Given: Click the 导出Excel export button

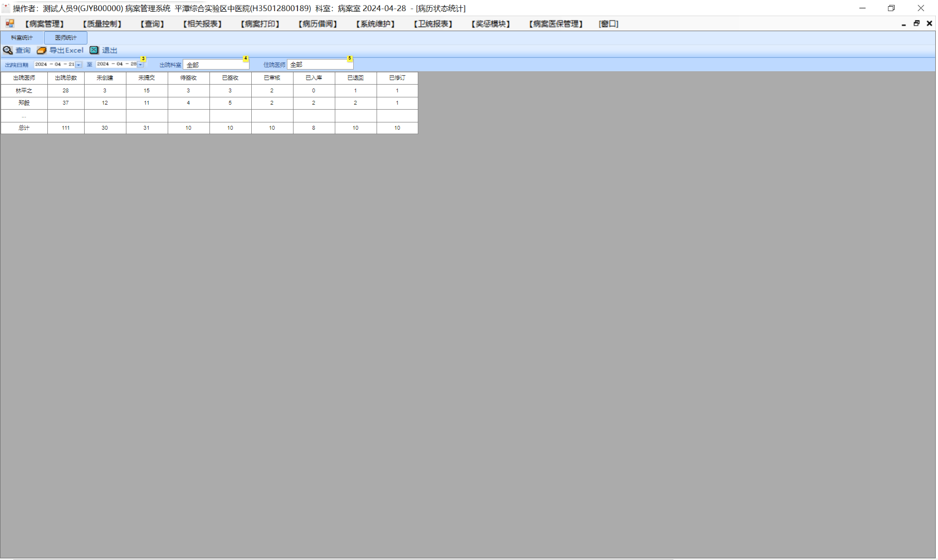Looking at the screenshot, I should (60, 50).
